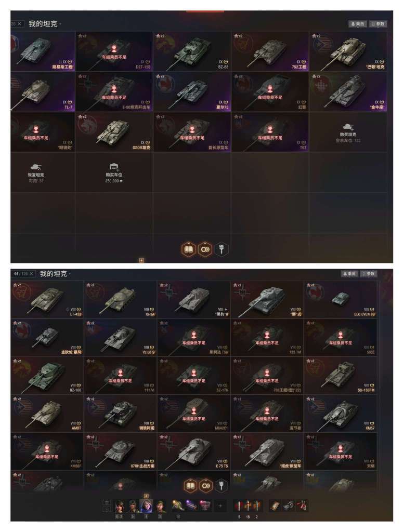Select the first yellow equipment slot

pyautogui.click(x=177, y=506)
